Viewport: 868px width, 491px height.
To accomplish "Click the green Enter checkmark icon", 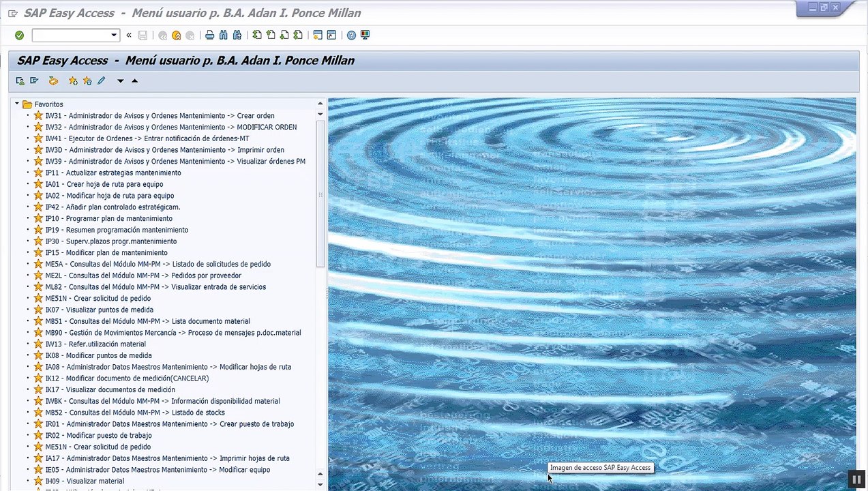I will pos(19,35).
